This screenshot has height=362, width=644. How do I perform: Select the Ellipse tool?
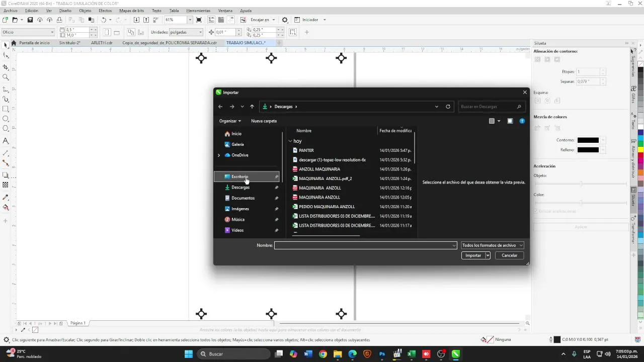6,119
